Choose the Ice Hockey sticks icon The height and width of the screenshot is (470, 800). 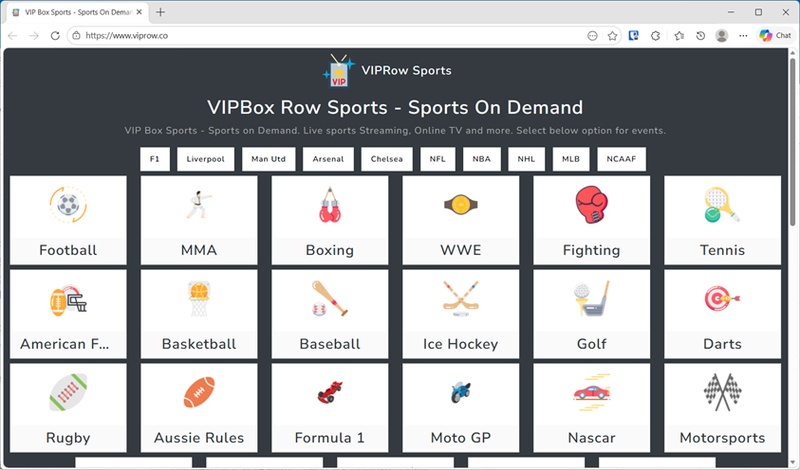click(x=461, y=299)
